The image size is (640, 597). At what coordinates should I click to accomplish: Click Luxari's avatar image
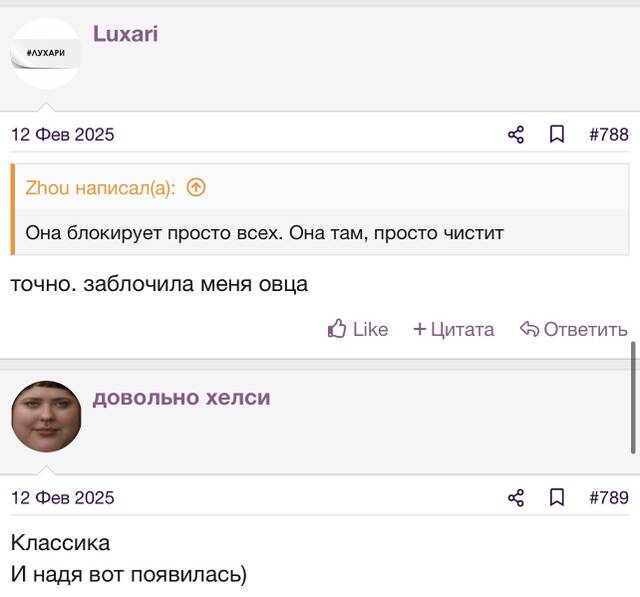[x=46, y=53]
